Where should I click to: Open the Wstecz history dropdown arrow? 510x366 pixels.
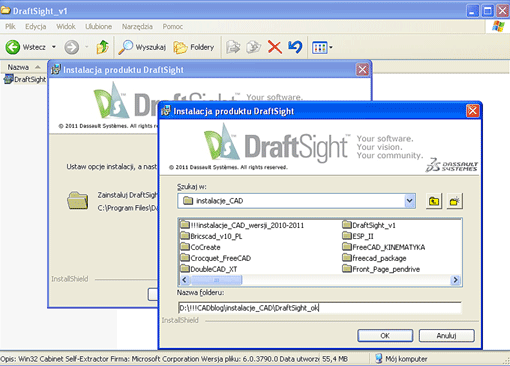click(54, 47)
